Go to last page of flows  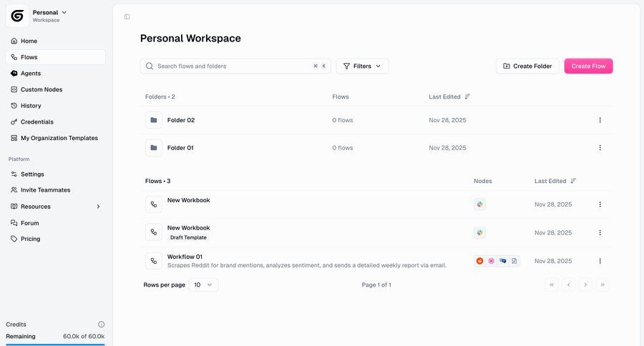(x=602, y=285)
